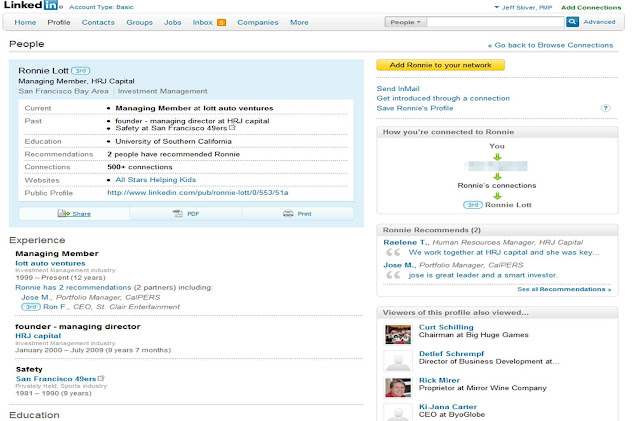Click the PDF export icon
The image size is (640, 421).
[x=178, y=214]
